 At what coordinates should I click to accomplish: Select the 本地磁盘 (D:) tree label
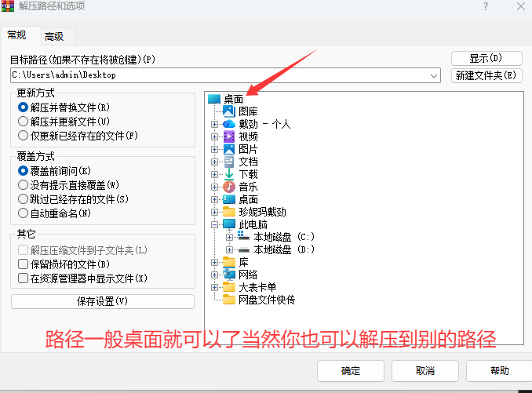coord(284,249)
